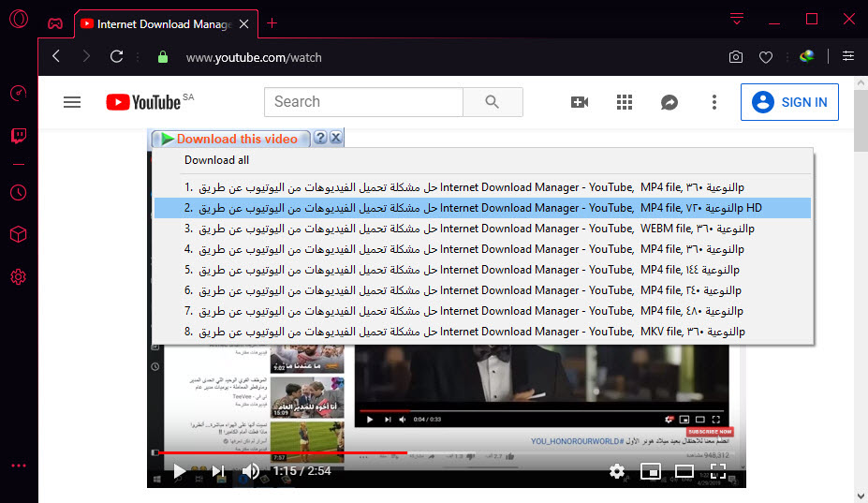
Task: Open IDM extension icon in toolbar
Action: [806, 56]
